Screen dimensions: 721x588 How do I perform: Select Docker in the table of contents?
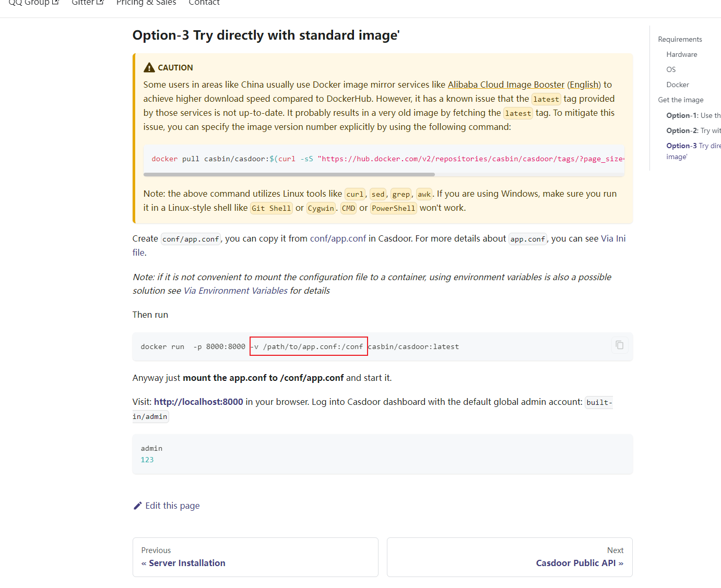tap(677, 84)
